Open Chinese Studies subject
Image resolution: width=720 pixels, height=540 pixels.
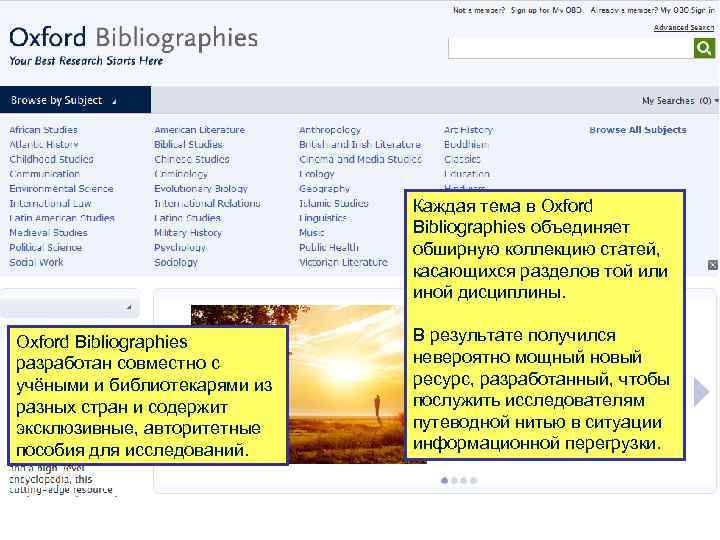click(x=192, y=159)
